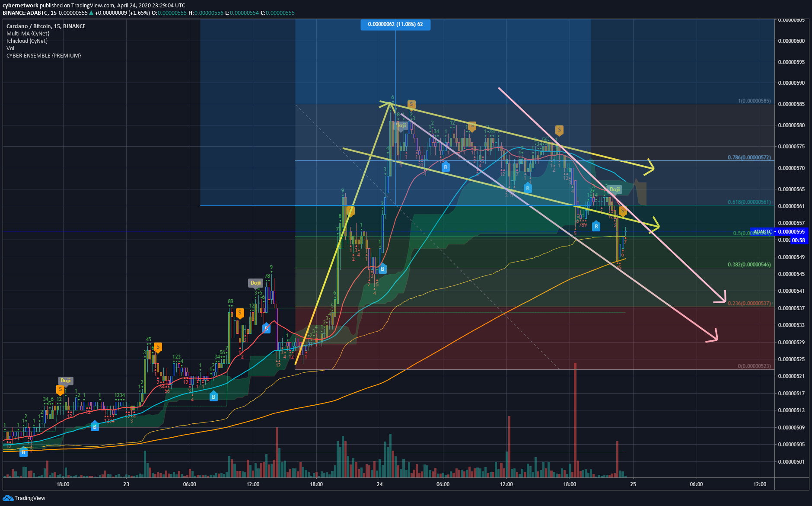This screenshot has width=812, height=506.
Task: Click the 00:58 candle countdown label
Action: click(799, 240)
